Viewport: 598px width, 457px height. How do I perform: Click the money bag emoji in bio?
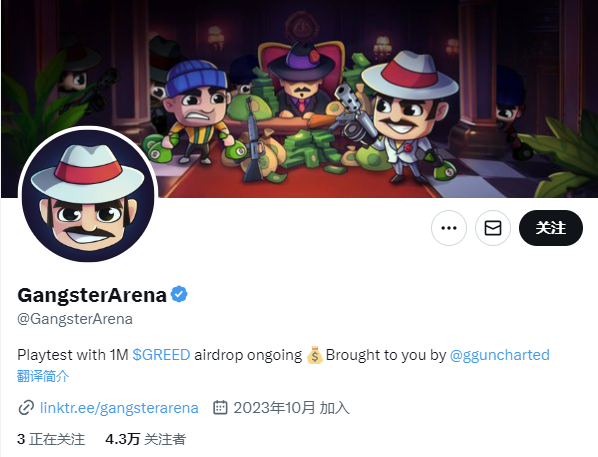click(x=314, y=355)
